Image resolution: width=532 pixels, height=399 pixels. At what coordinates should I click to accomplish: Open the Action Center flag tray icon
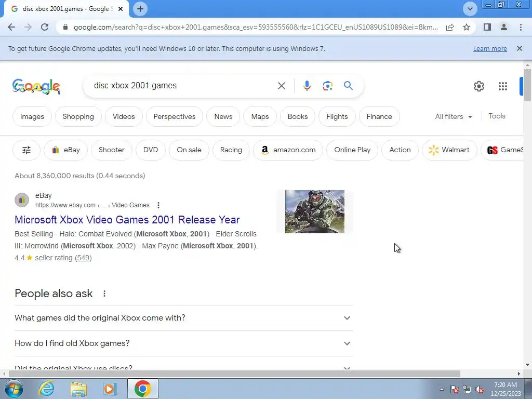(455, 389)
